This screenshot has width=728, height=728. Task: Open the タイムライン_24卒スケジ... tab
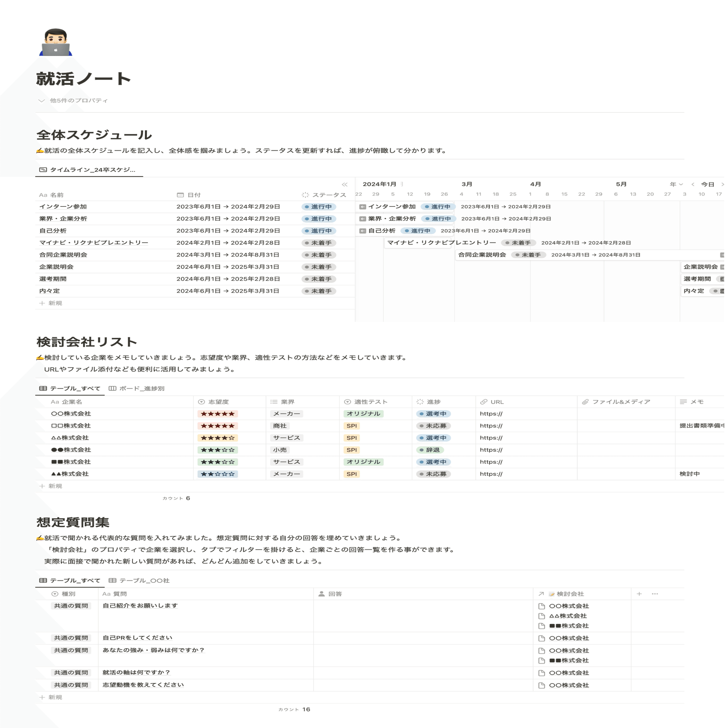(87, 170)
